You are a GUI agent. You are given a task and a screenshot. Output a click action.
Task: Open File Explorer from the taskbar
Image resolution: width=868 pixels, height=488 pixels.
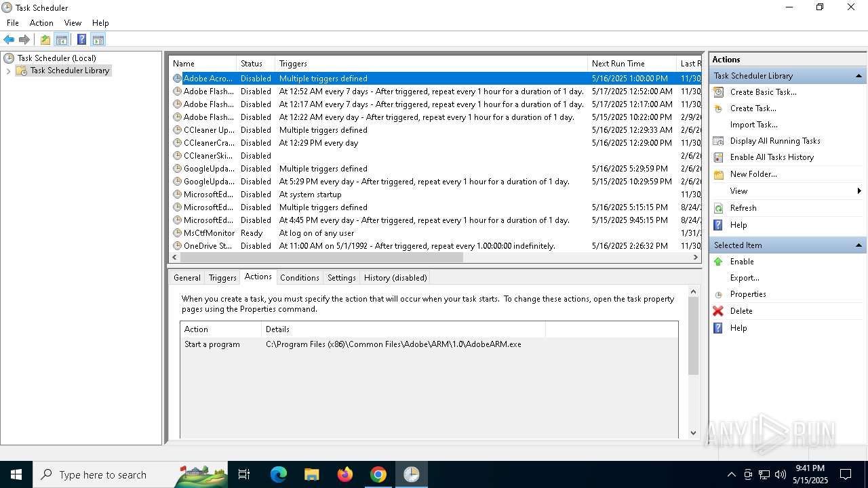point(312,474)
